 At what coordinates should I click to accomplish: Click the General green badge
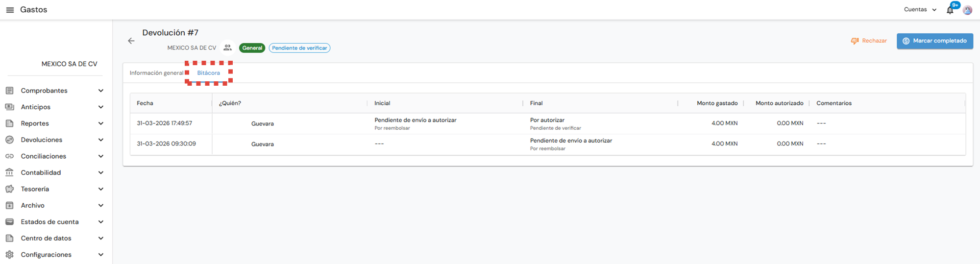click(252, 48)
